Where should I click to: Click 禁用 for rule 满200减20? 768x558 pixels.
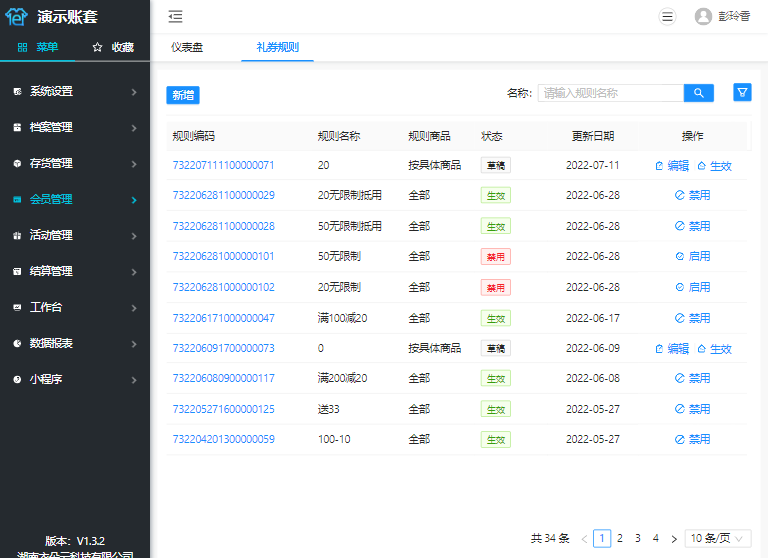tap(693, 378)
